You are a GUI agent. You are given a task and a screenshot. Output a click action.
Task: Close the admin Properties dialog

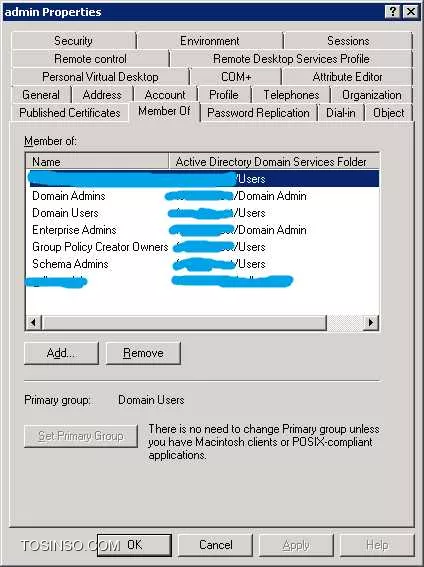tap(411, 12)
